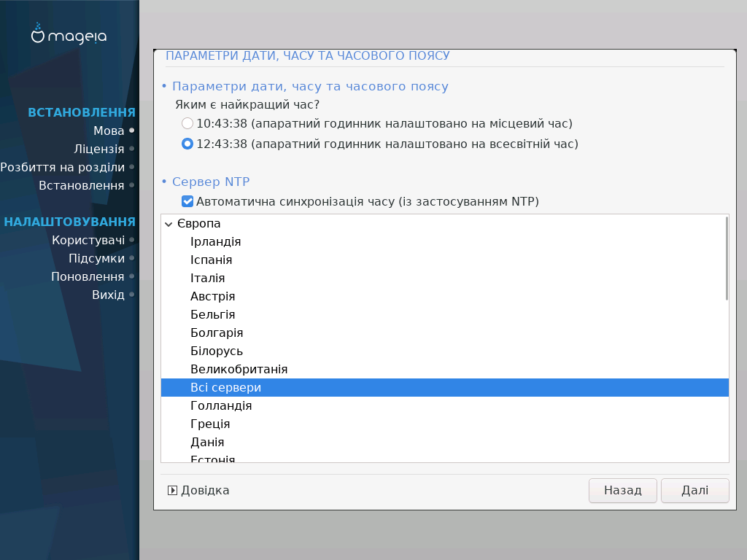Collapse the Європа tree node

tap(169, 224)
